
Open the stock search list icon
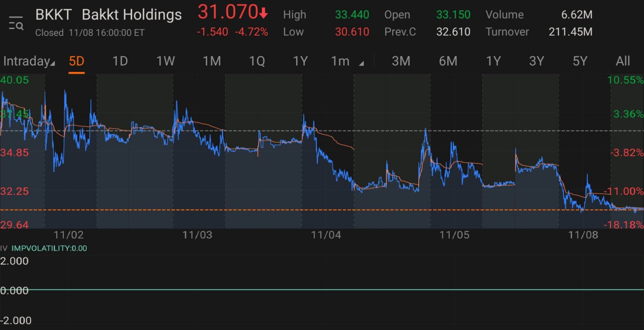point(16,23)
